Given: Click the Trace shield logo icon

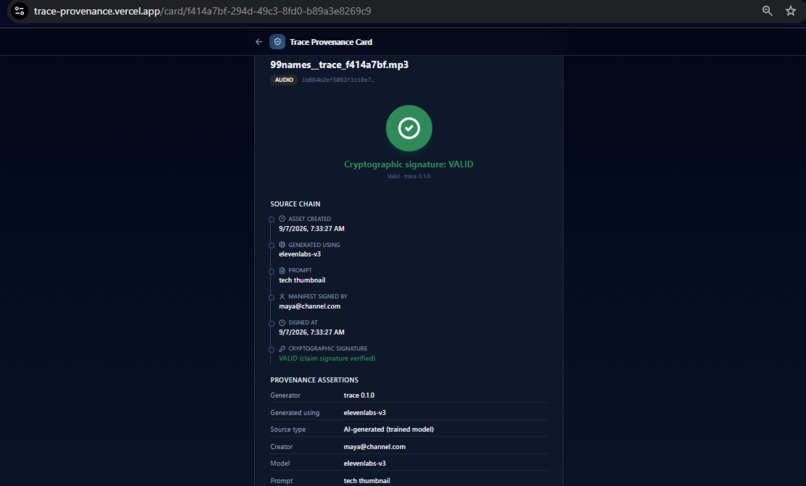Looking at the screenshot, I should pyautogui.click(x=278, y=42).
